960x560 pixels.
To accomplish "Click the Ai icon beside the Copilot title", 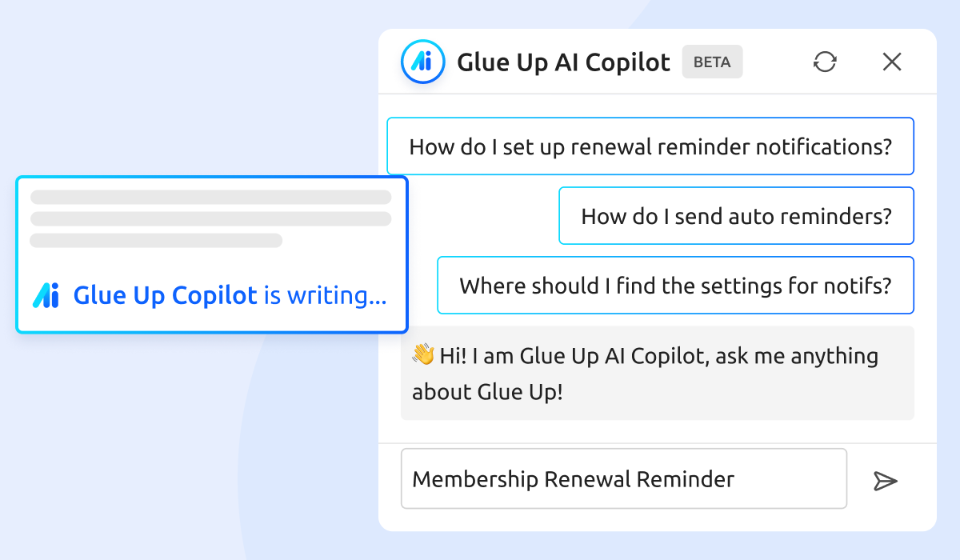I will point(422,62).
